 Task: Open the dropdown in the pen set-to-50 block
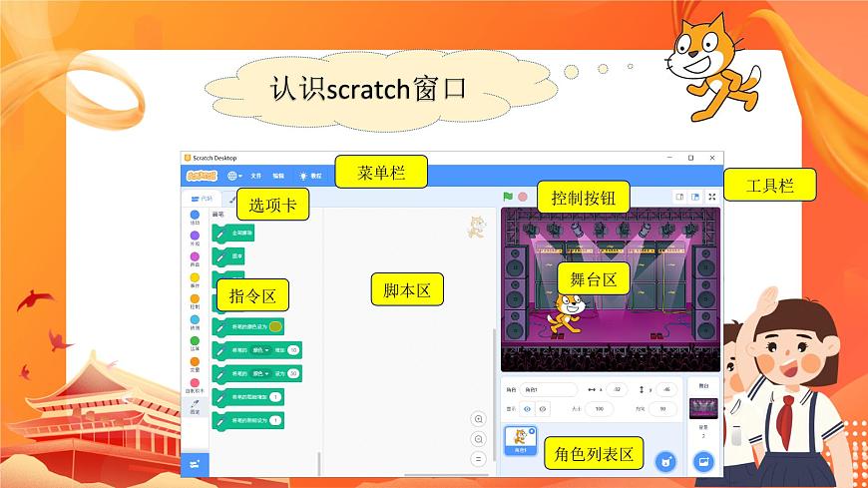point(260,374)
